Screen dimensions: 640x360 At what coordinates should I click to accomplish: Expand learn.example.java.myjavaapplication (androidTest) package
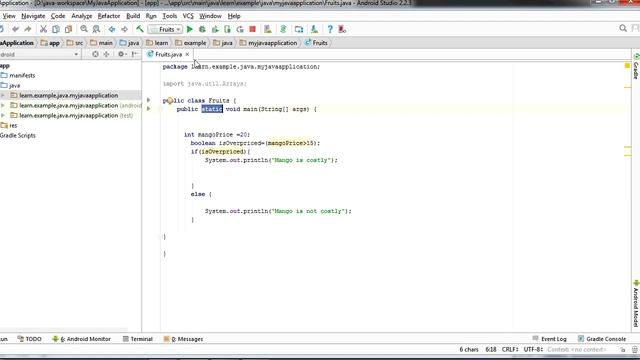point(3,105)
